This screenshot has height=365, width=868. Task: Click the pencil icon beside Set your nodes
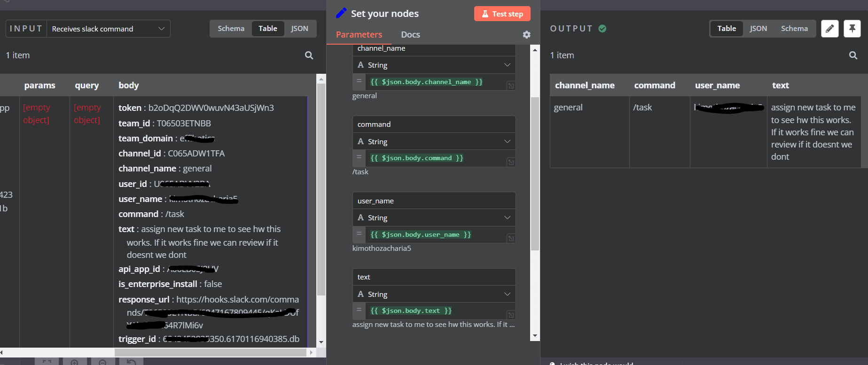341,13
